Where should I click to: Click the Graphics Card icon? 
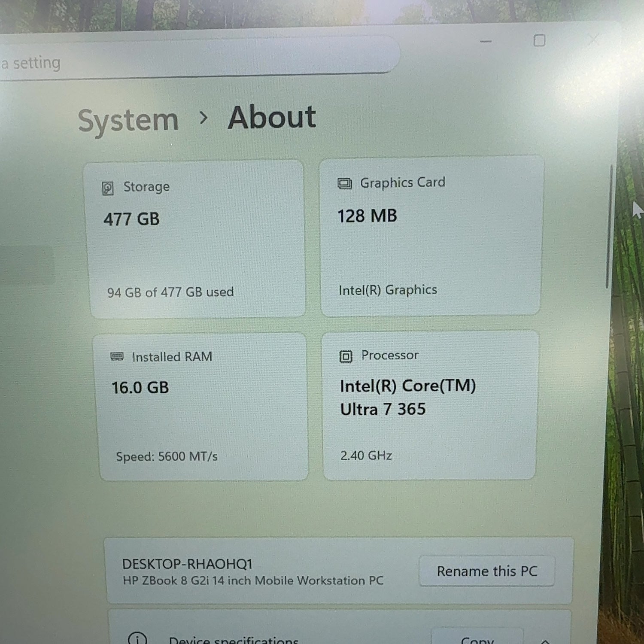coord(344,184)
